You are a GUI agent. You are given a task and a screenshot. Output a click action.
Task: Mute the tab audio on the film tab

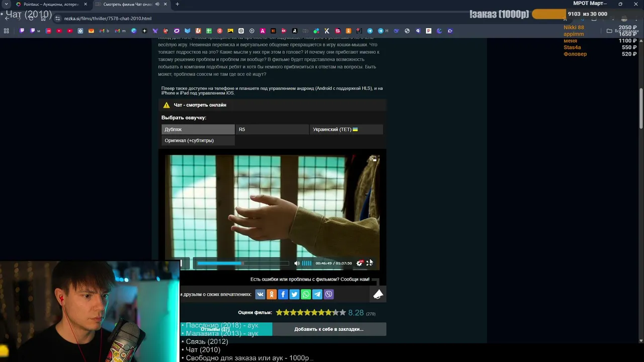click(157, 4)
